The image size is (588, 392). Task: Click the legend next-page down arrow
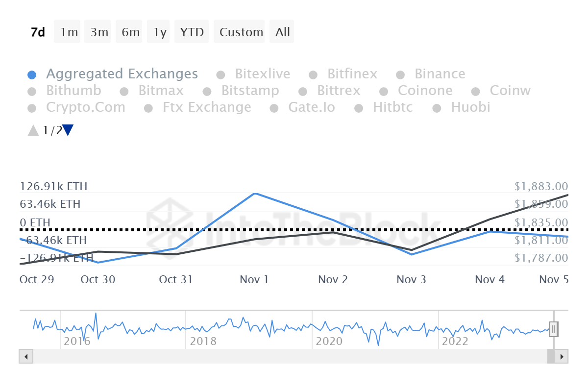click(68, 130)
